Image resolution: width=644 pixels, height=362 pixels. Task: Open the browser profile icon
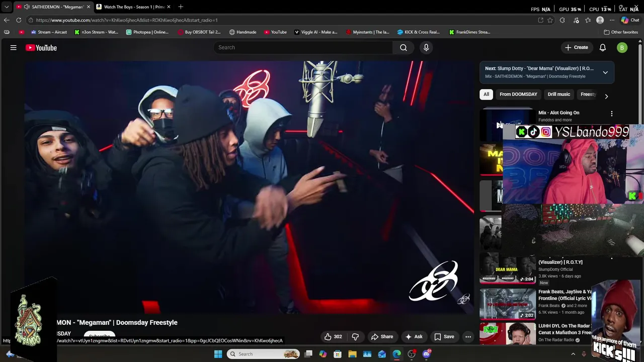tap(600, 20)
